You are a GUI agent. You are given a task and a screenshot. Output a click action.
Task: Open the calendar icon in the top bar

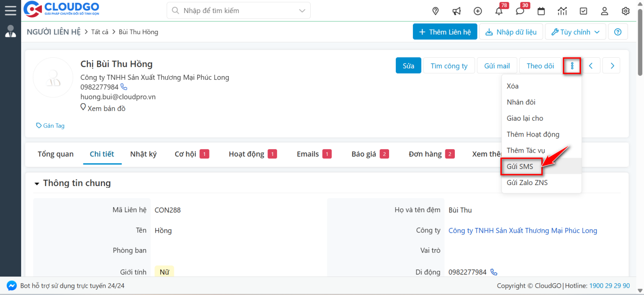541,10
